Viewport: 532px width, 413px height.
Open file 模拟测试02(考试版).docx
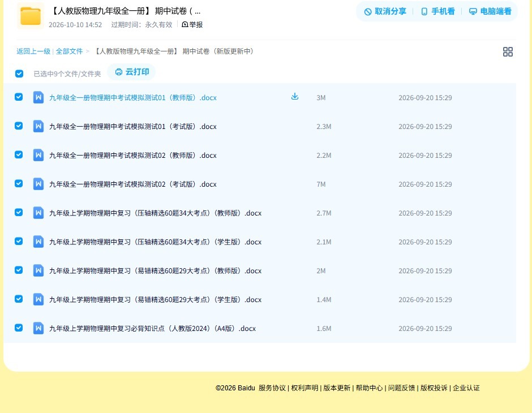(x=132, y=184)
